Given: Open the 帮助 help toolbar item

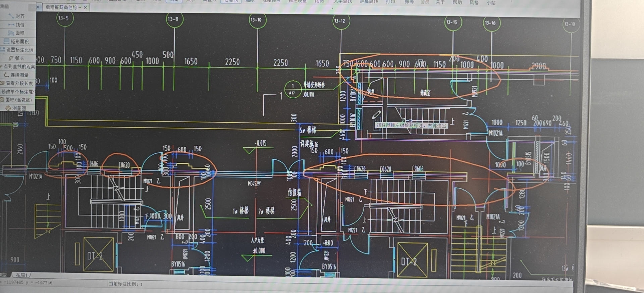Looking at the screenshot, I should (x=457, y=2).
